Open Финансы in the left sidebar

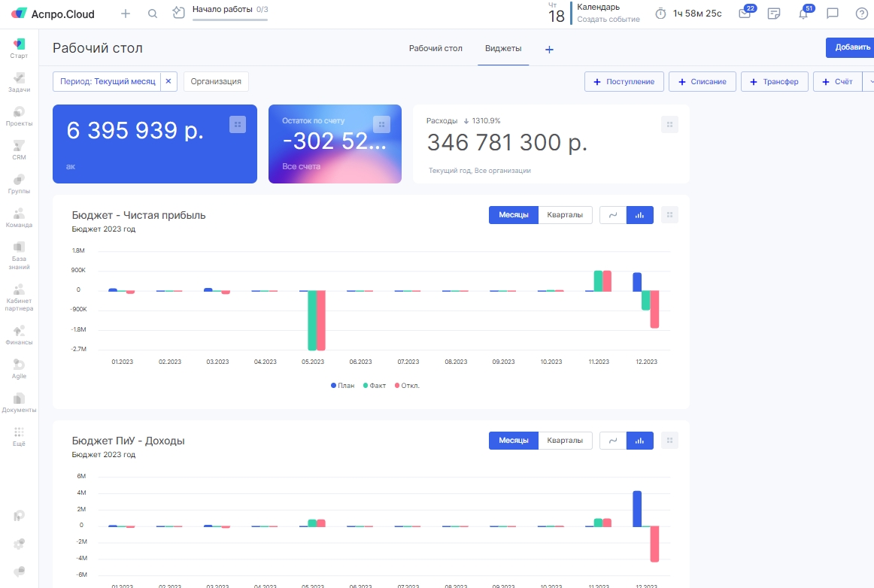click(20, 335)
